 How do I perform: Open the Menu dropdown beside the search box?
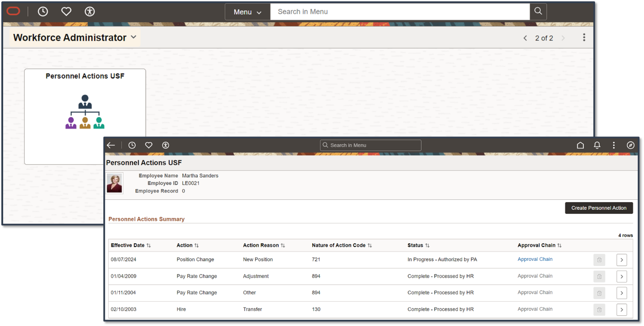point(248,12)
